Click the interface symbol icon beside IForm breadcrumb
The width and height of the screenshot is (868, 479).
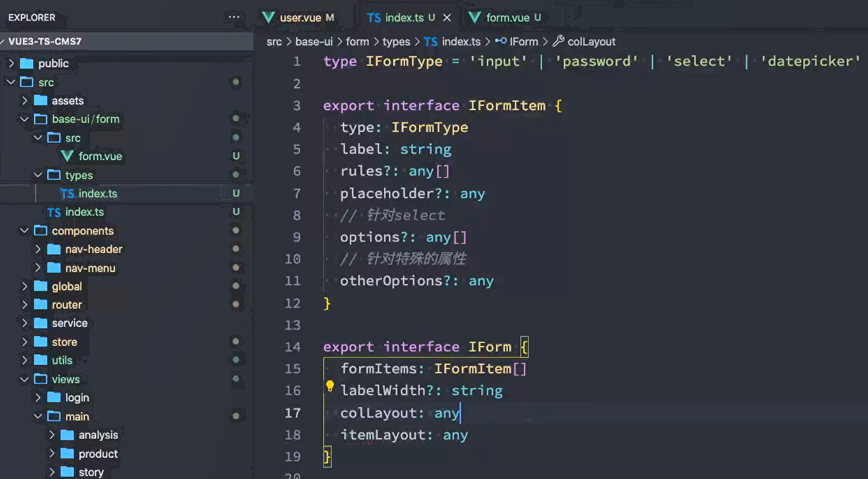pos(501,41)
